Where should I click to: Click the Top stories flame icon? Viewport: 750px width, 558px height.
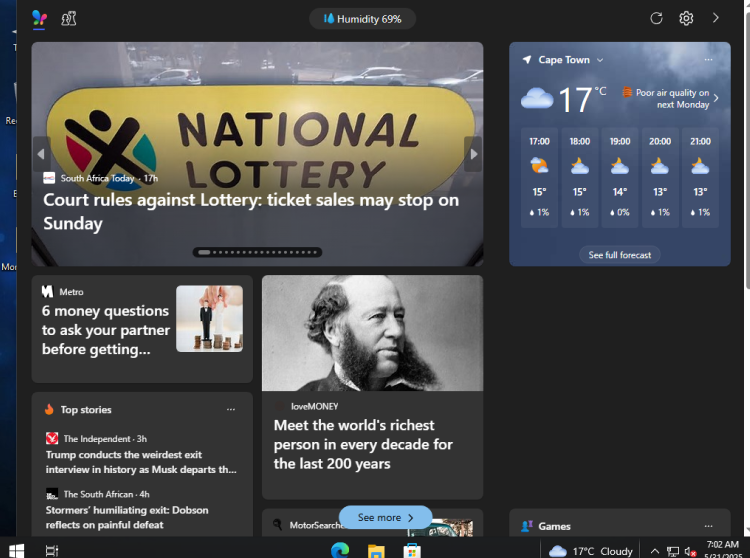tap(49, 409)
